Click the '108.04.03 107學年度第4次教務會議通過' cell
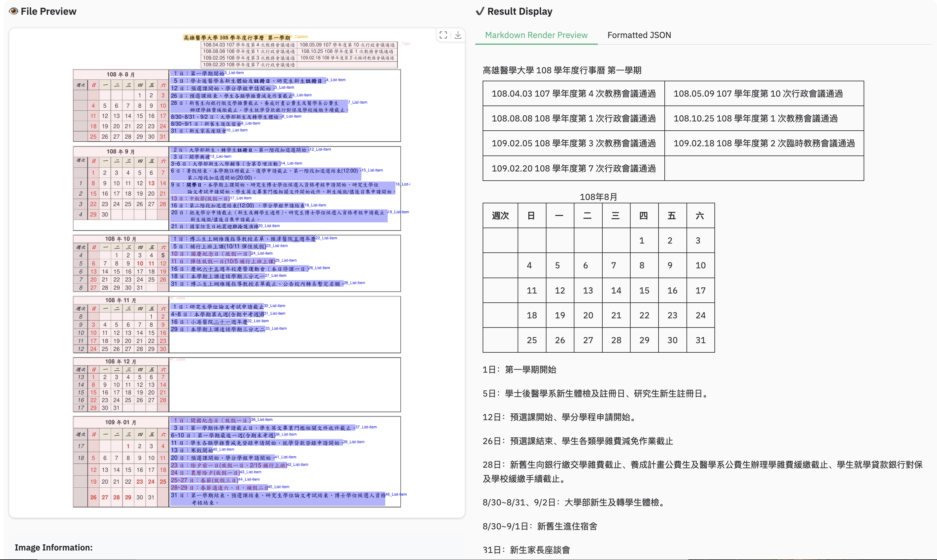 click(x=573, y=94)
